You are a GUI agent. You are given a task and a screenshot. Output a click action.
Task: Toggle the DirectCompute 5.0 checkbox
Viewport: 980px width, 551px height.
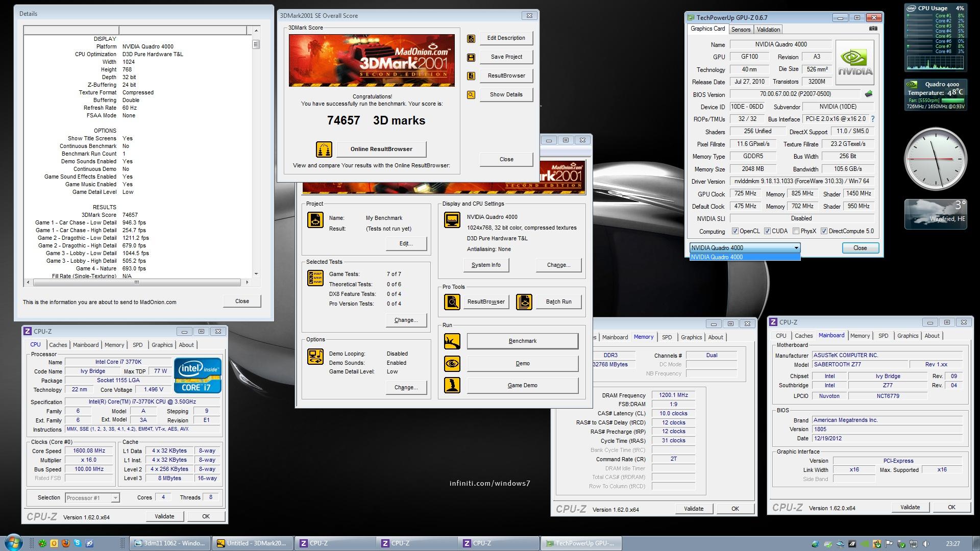824,231
